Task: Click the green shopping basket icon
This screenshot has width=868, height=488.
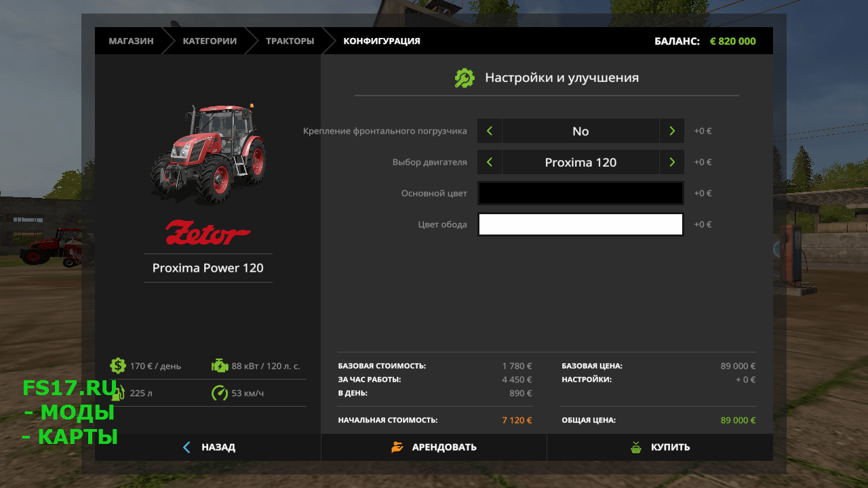Action: [x=636, y=447]
